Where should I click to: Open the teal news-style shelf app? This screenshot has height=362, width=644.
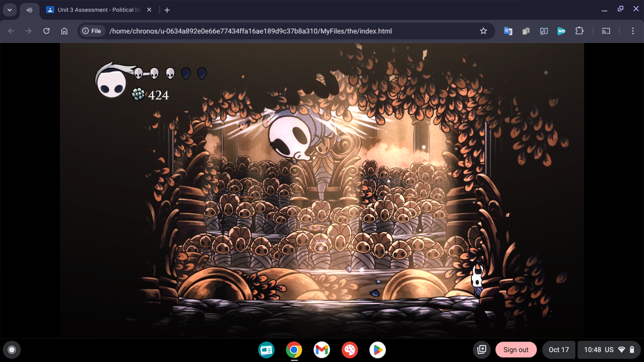pos(266,350)
